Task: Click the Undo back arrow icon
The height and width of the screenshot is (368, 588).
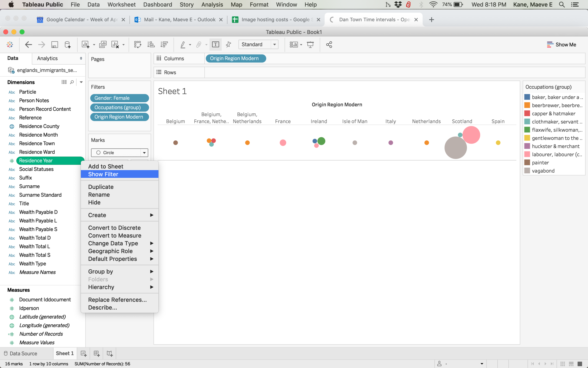Action: pyautogui.click(x=28, y=44)
